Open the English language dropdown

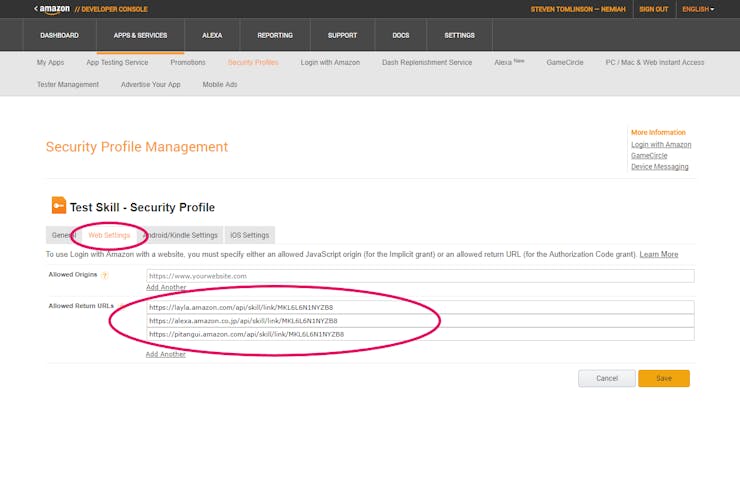click(x=698, y=9)
